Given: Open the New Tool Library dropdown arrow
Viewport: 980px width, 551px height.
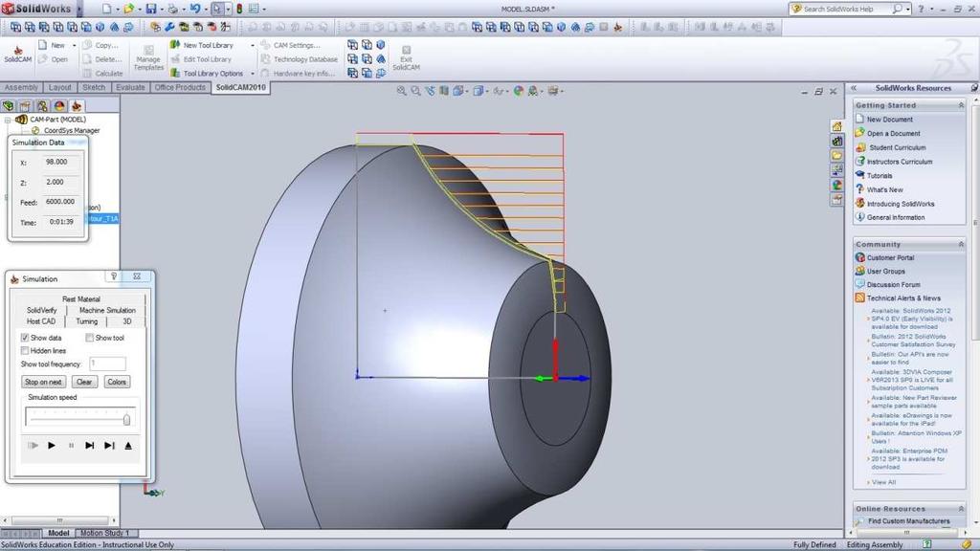Looking at the screenshot, I should click(253, 46).
